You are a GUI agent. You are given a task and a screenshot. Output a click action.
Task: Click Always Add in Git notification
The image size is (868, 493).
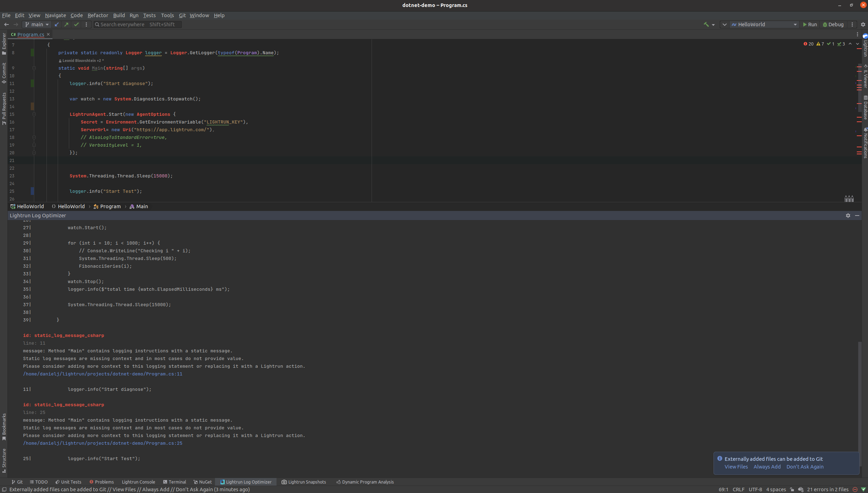(767, 467)
